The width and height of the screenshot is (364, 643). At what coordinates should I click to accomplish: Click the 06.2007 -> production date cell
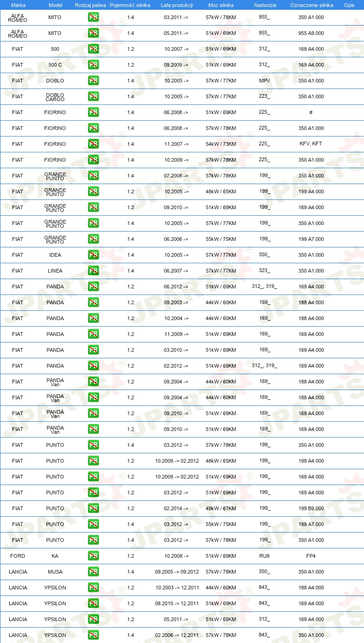176,271
